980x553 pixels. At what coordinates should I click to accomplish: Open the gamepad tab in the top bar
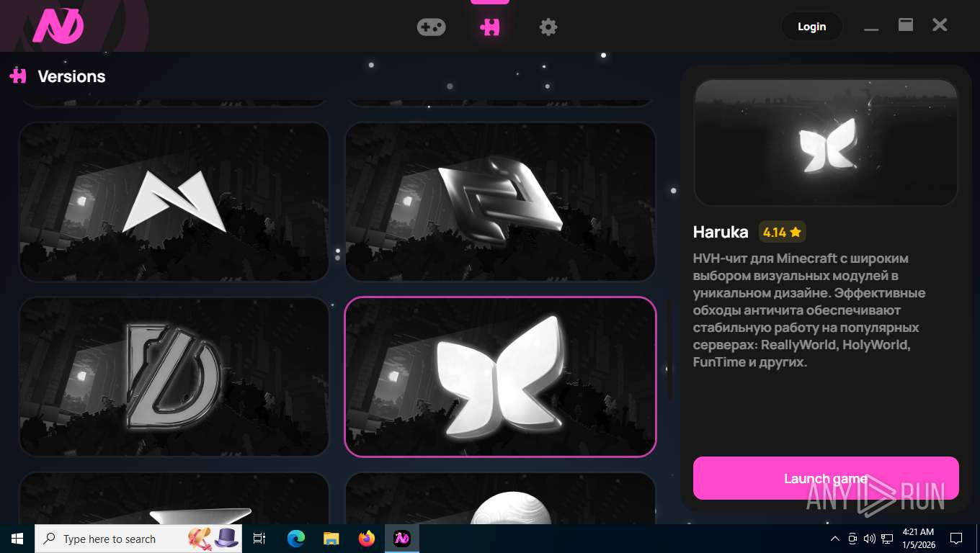(x=431, y=27)
